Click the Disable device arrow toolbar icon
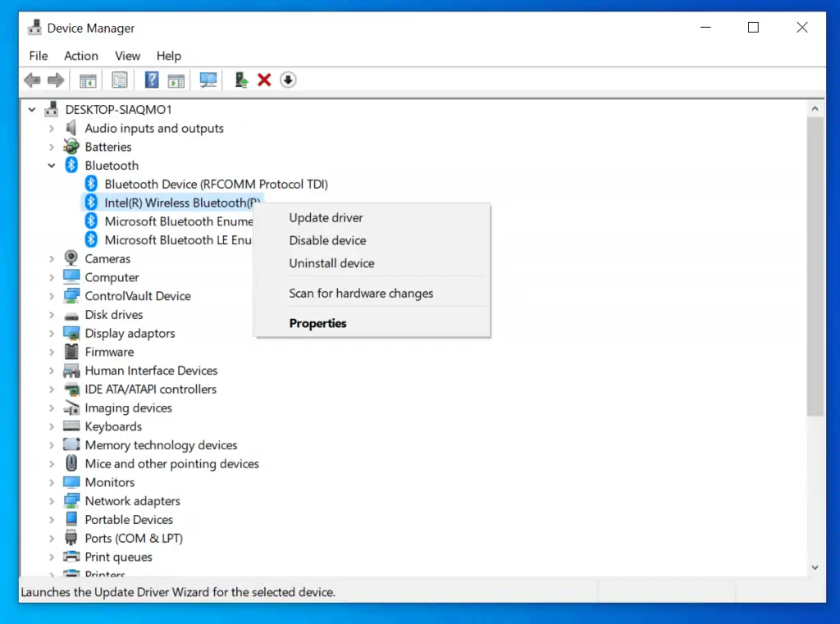The image size is (840, 624). click(x=288, y=80)
